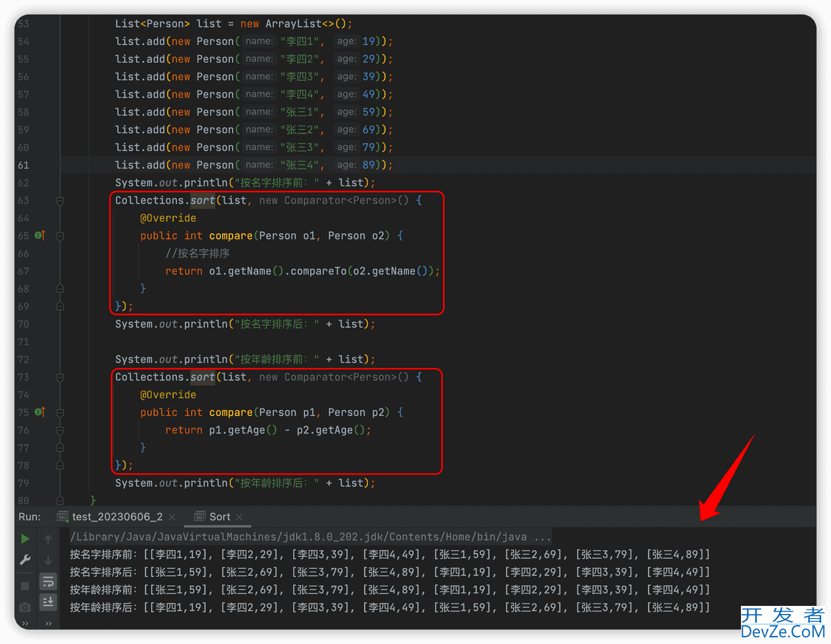Click override gutter icon on line 75
The image size is (831, 644).
point(40,412)
